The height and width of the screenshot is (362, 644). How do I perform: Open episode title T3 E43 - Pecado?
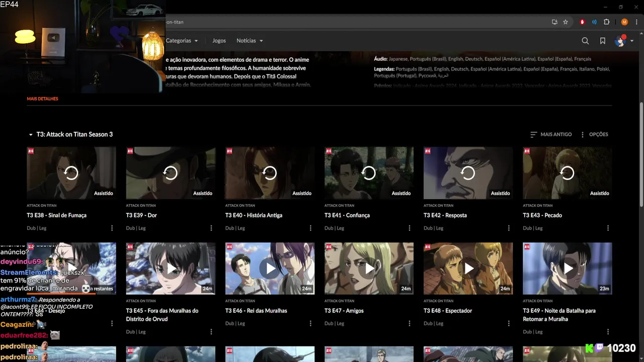click(x=542, y=215)
